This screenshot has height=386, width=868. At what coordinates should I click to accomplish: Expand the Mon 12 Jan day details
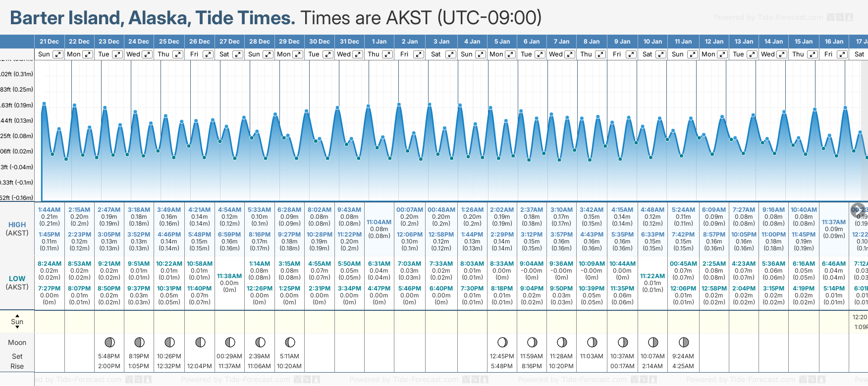(722, 54)
